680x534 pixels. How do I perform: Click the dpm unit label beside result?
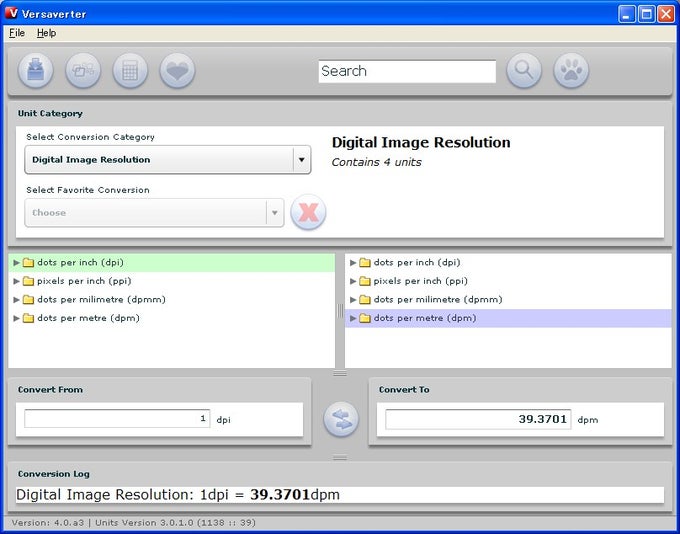pyautogui.click(x=588, y=420)
